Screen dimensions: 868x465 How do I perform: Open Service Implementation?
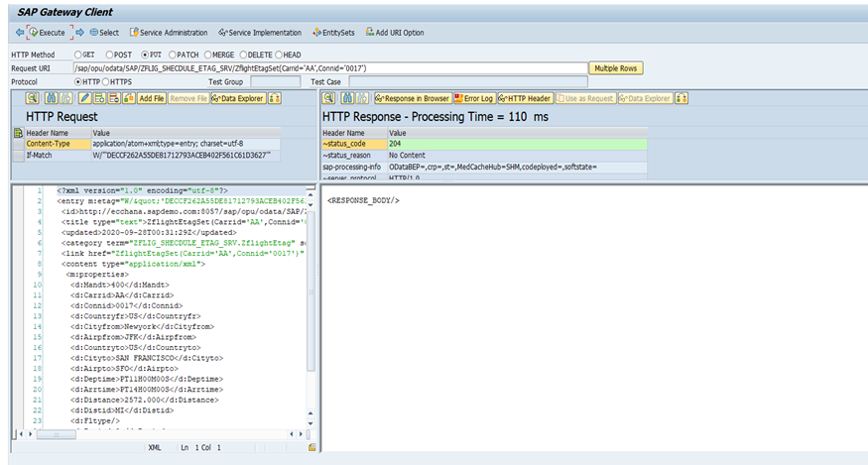(x=260, y=33)
